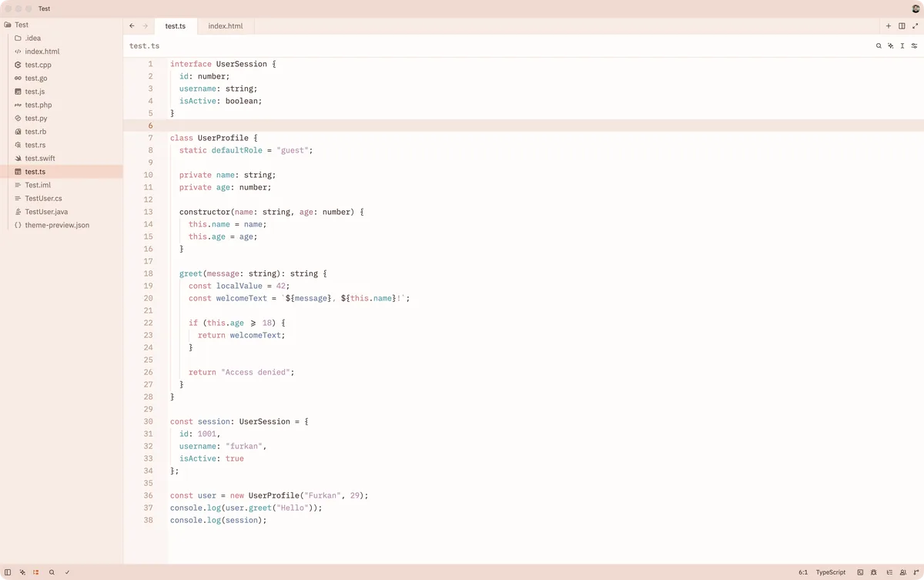Viewport: 924px width, 580px height.
Task: Click 'console.log(session);' on line 38
Action: point(218,520)
